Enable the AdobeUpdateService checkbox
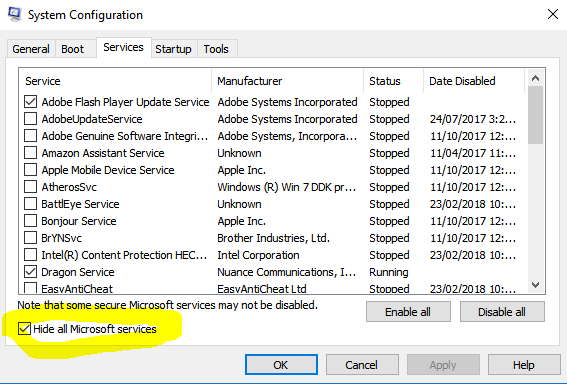The height and width of the screenshot is (384, 567). [x=30, y=119]
